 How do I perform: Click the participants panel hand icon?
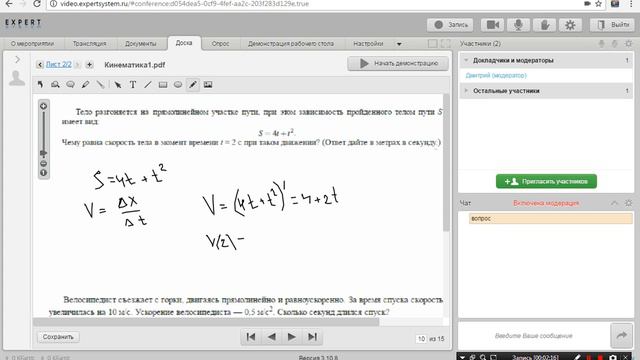615,43
